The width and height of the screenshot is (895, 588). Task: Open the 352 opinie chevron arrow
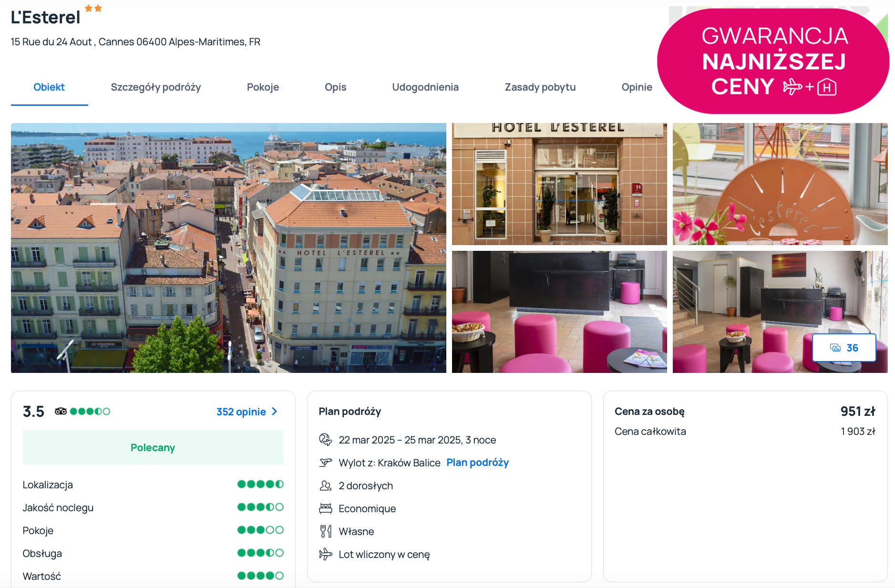275,411
